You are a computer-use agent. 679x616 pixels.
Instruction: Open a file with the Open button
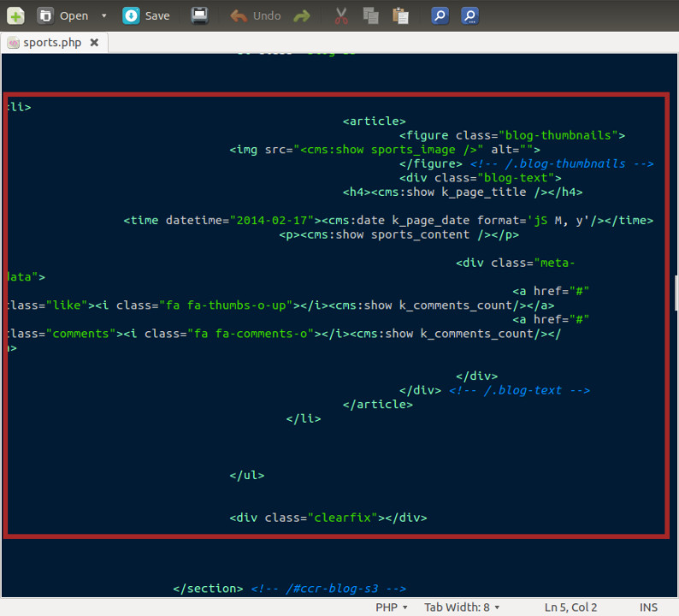62,16
